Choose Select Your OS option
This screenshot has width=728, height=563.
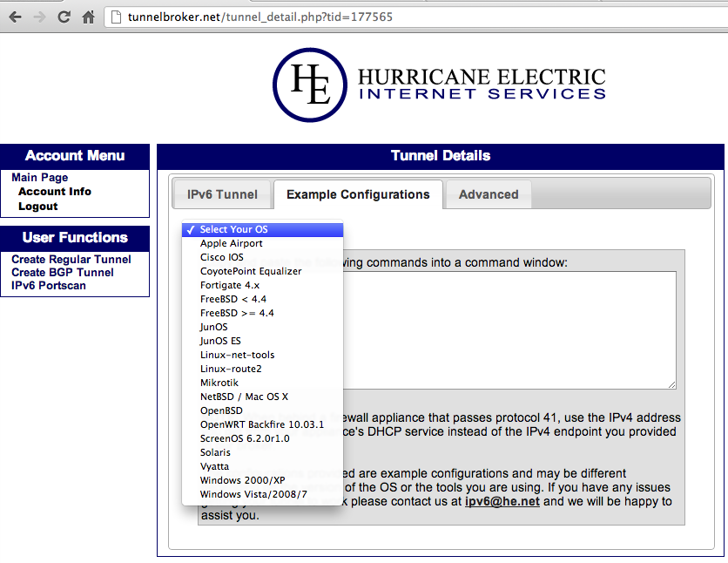point(262,229)
